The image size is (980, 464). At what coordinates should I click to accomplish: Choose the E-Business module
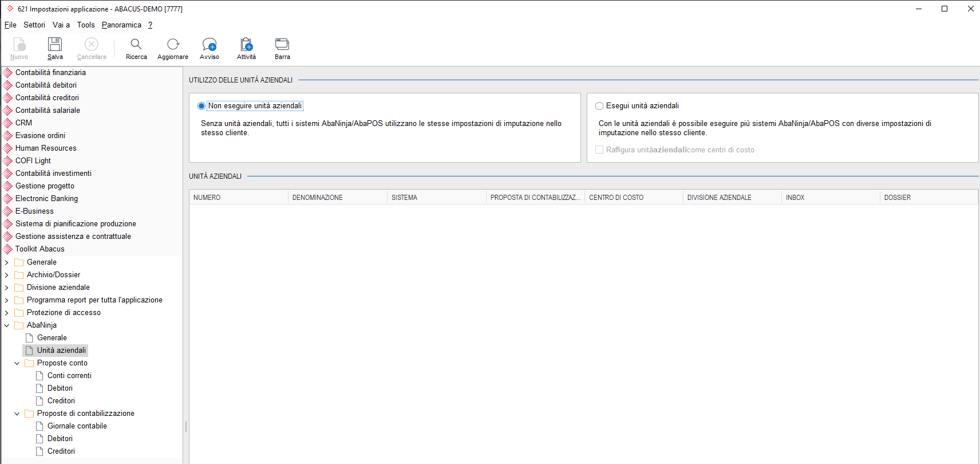[34, 211]
